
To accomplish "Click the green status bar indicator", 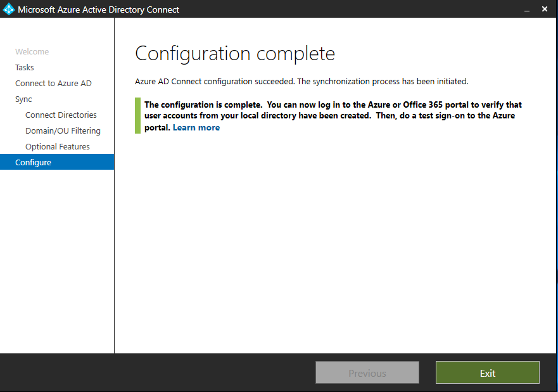I will pyautogui.click(x=137, y=116).
